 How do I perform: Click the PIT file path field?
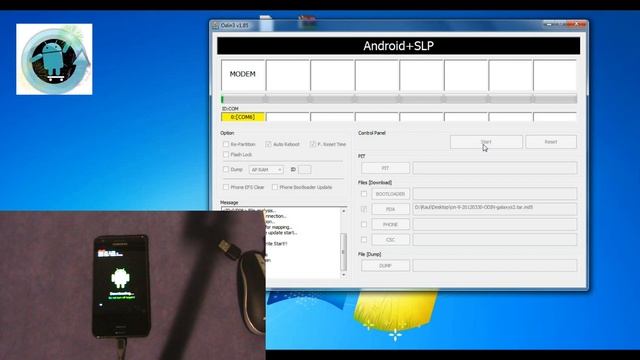495,168
